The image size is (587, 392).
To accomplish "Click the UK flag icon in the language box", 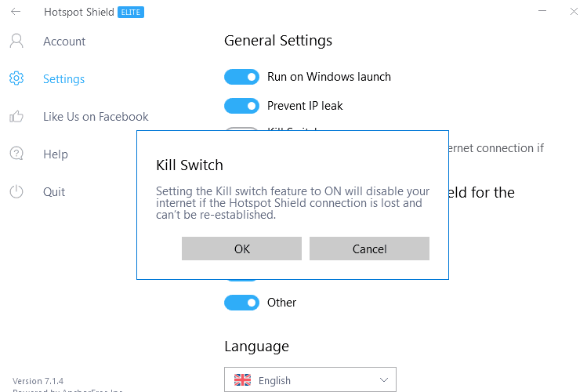I will [243, 379].
